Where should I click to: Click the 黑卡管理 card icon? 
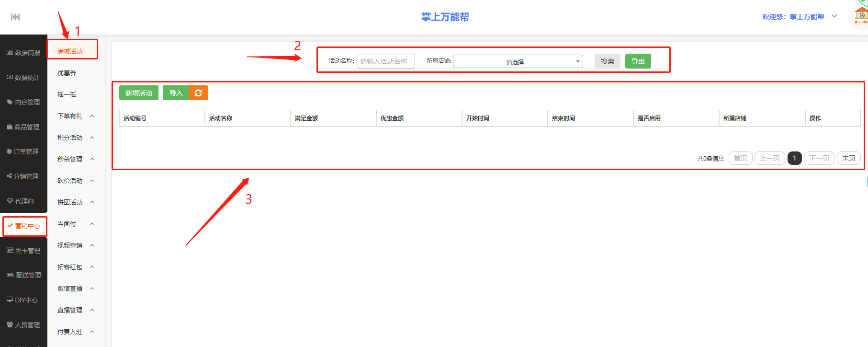[x=10, y=250]
